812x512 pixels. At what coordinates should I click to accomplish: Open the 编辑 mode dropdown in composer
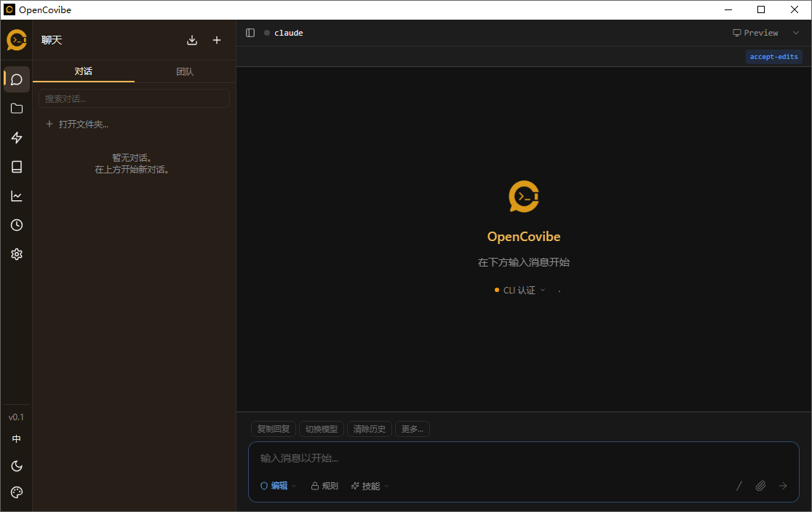coord(277,486)
